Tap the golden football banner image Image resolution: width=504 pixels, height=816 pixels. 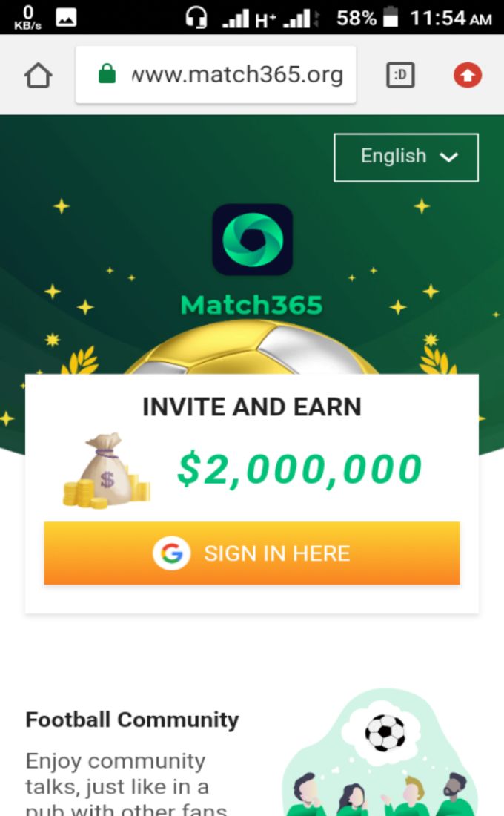[252, 347]
